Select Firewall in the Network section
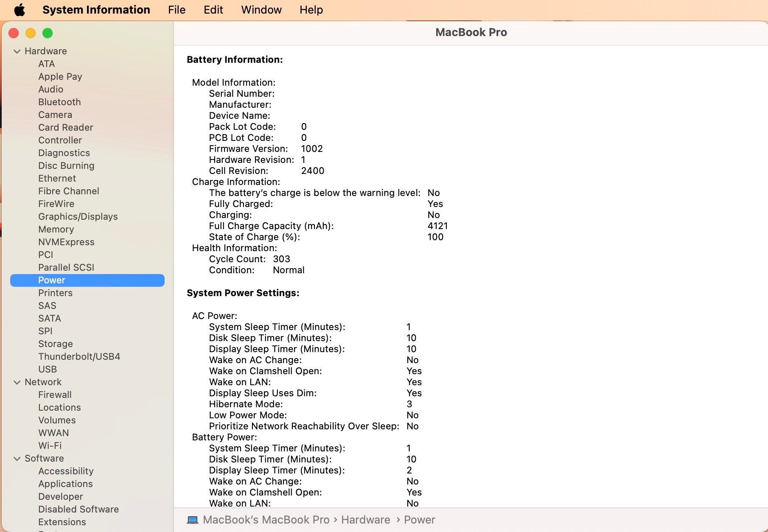 point(55,395)
